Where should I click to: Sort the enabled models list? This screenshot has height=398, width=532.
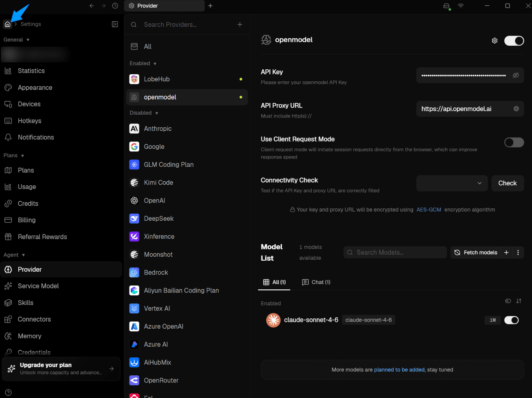(519, 301)
